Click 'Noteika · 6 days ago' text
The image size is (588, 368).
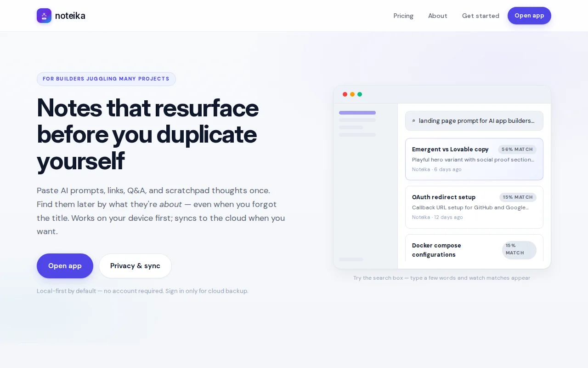tap(437, 169)
